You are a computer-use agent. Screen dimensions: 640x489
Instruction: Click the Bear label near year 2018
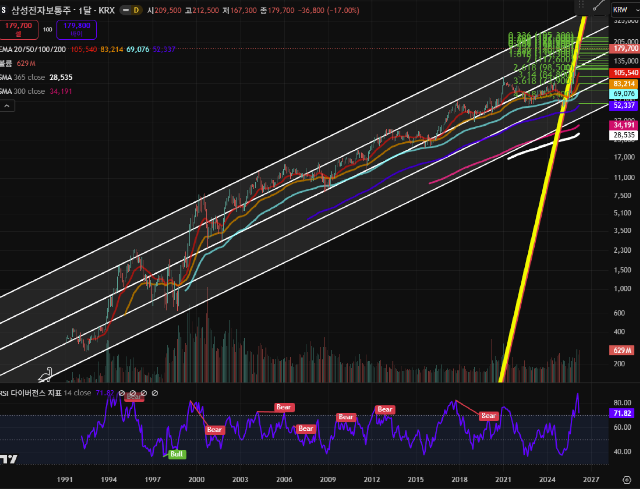[489, 416]
